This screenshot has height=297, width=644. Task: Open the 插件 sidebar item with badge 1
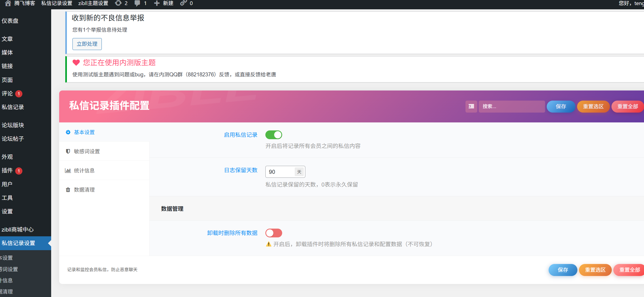[7, 171]
